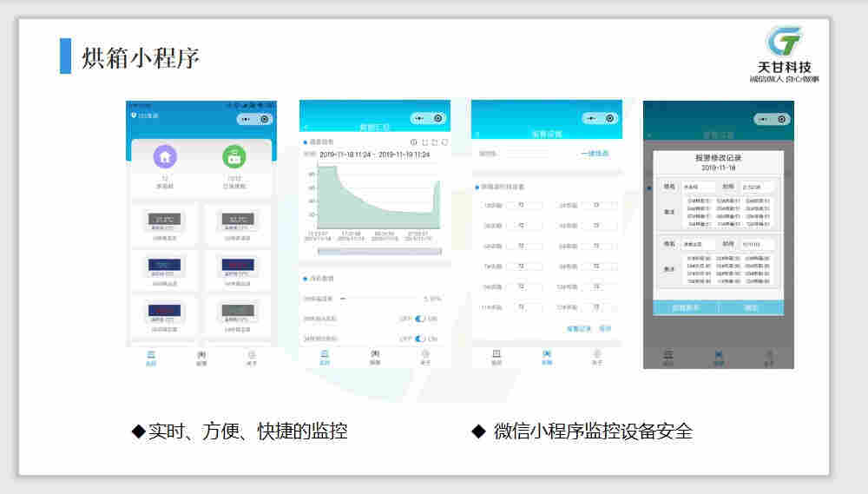Tap the green briefcase icon on first phone
Screen dimensions: 868x494
point(233,156)
